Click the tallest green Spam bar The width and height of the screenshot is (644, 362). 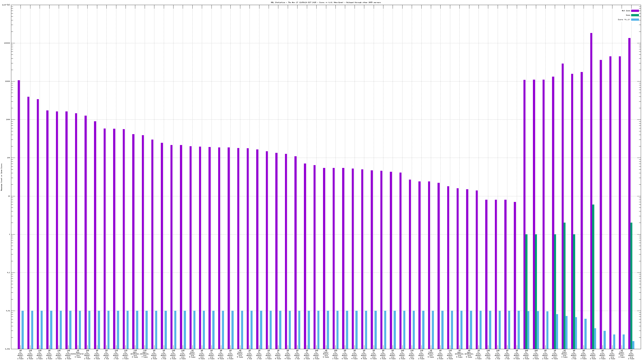[x=593, y=275]
